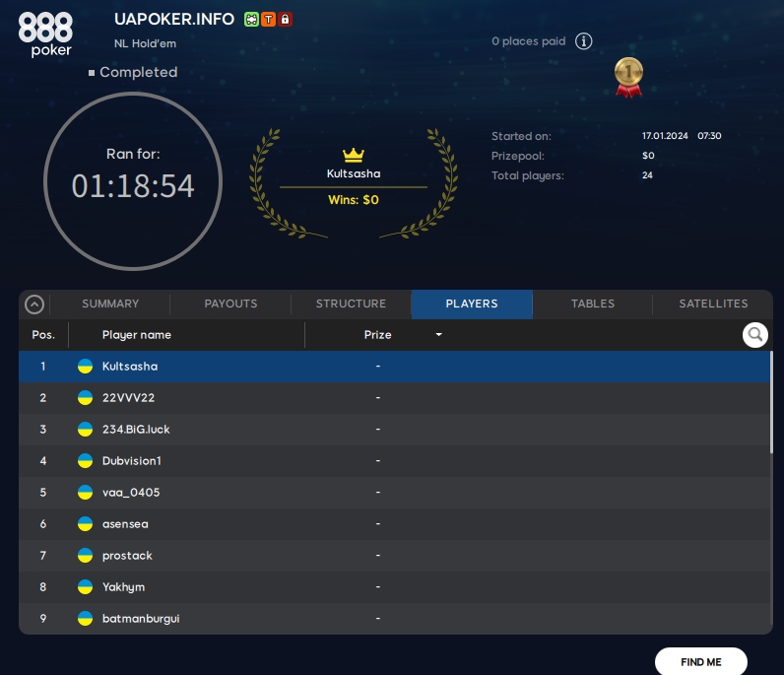This screenshot has width=784, height=675.
Task: Click the Wins: $0 text
Action: [x=354, y=200]
